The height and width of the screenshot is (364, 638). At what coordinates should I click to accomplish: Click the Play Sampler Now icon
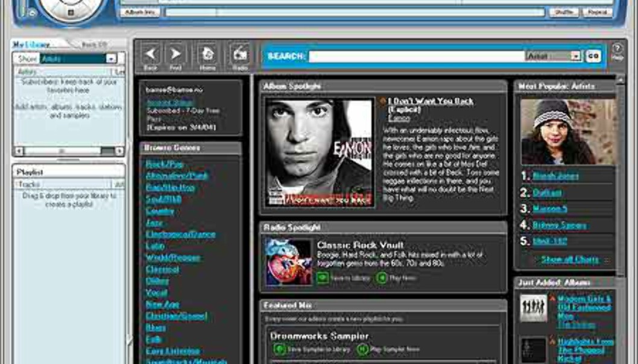coord(362,349)
